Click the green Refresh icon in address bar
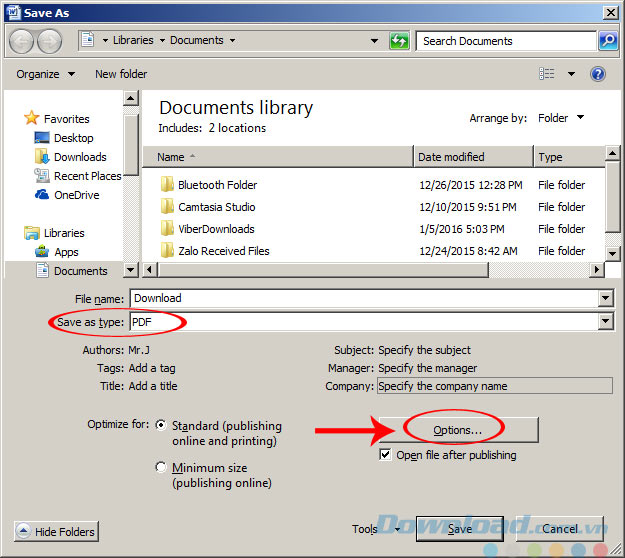This screenshot has height=558, width=625. click(x=399, y=41)
